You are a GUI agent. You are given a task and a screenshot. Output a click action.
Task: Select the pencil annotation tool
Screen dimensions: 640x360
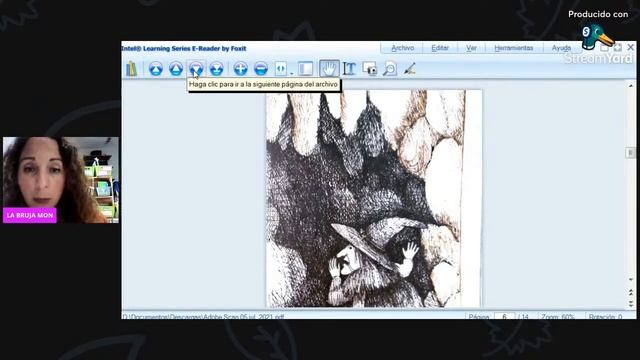409,69
